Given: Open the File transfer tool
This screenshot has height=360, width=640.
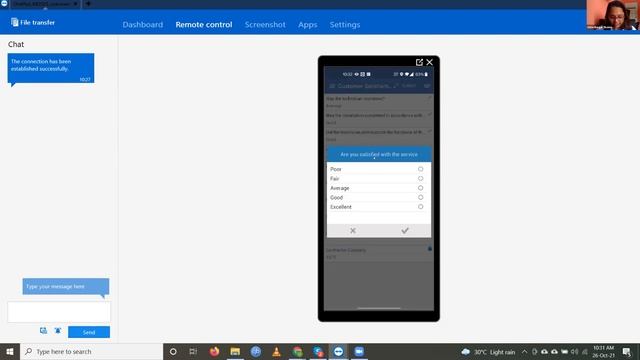Looking at the screenshot, I should tap(33, 22).
